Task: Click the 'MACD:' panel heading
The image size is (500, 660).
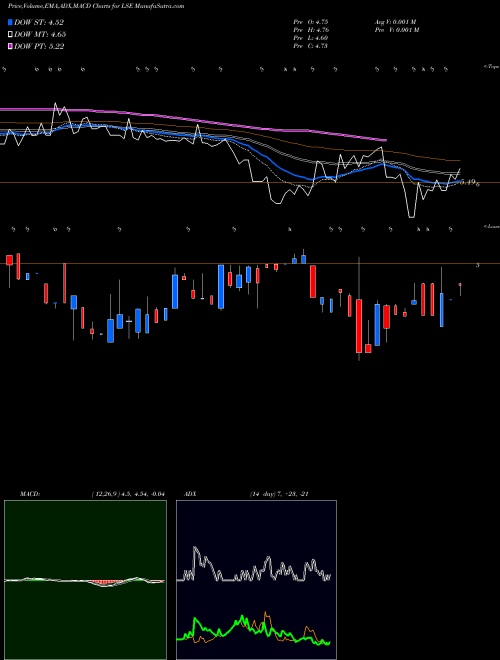Action: 30,494
